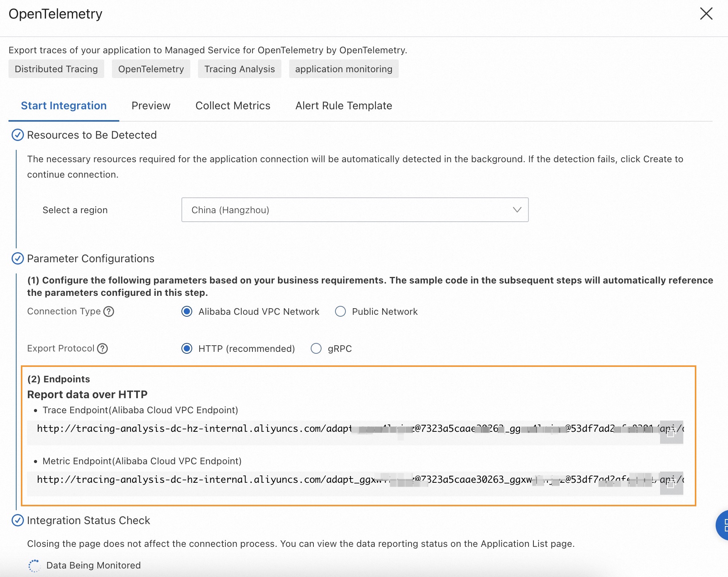Select the Public Network connection type

click(340, 311)
